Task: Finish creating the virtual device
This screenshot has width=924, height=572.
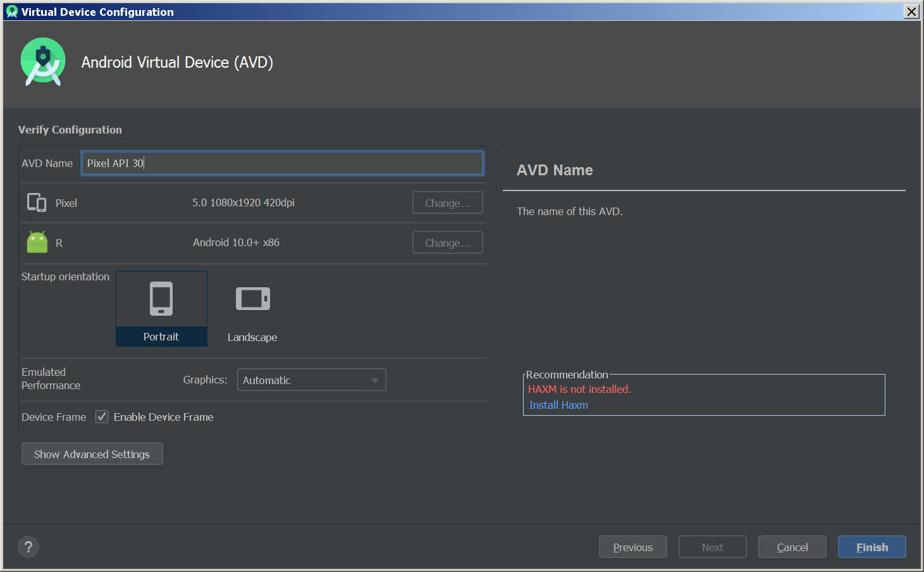Action: (x=872, y=547)
